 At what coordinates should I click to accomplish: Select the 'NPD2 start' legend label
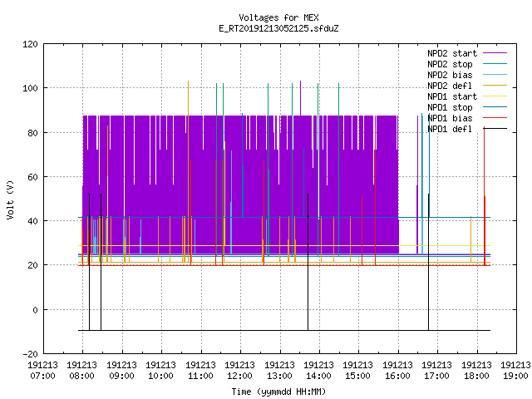(452, 53)
